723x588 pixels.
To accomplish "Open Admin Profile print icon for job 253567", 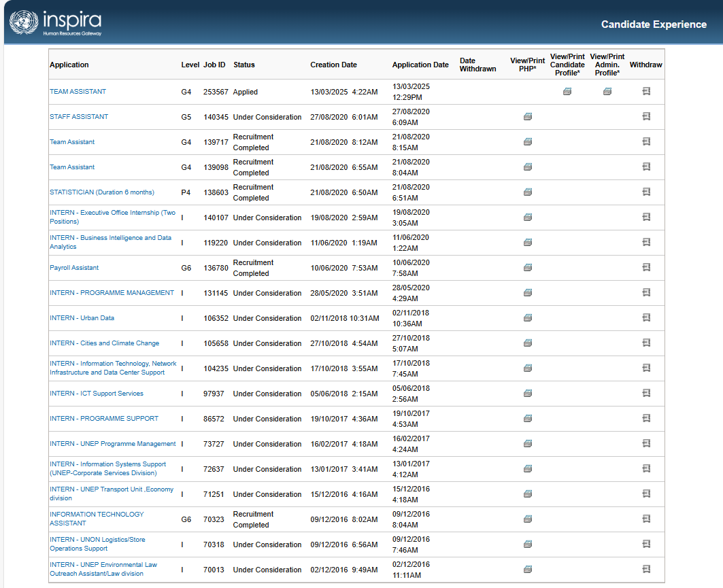I will pos(607,91).
